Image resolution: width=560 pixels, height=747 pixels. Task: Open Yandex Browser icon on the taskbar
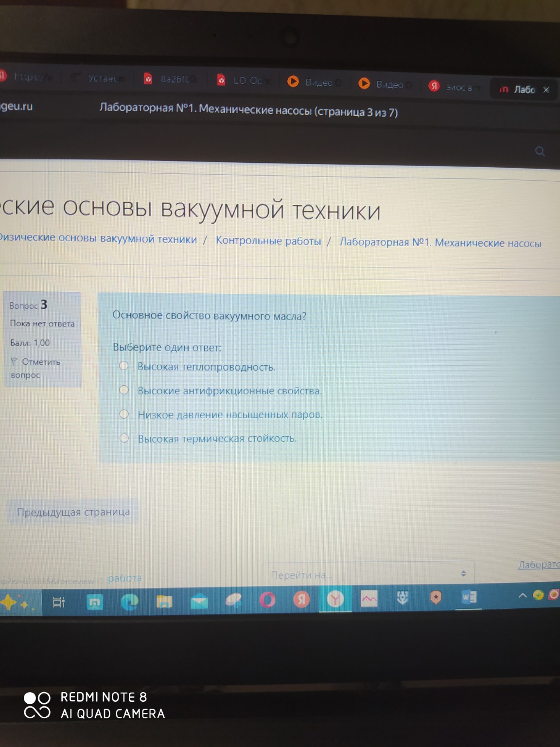(302, 600)
